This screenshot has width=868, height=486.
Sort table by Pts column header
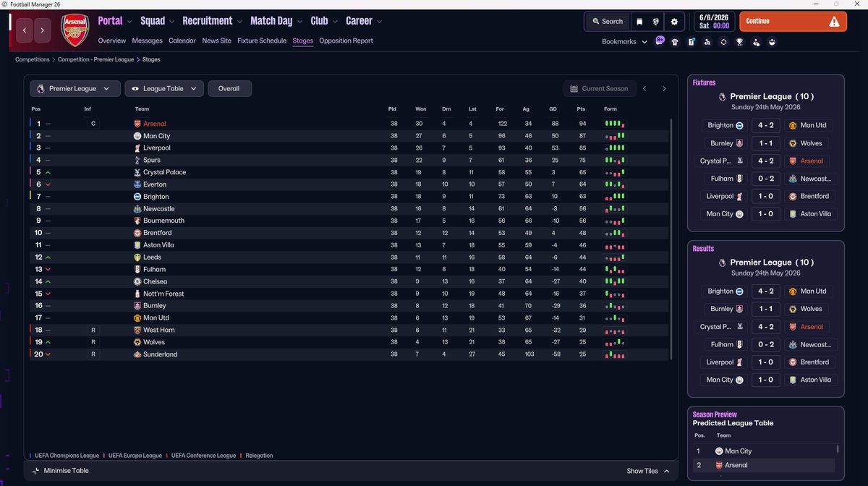[581, 108]
